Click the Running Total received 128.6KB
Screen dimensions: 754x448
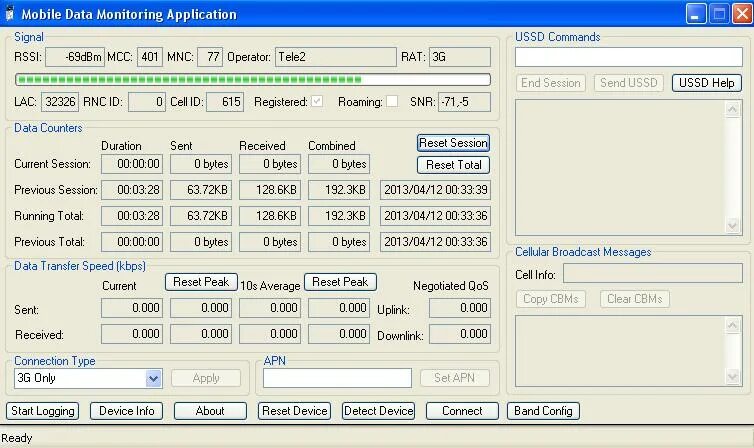[270, 216]
